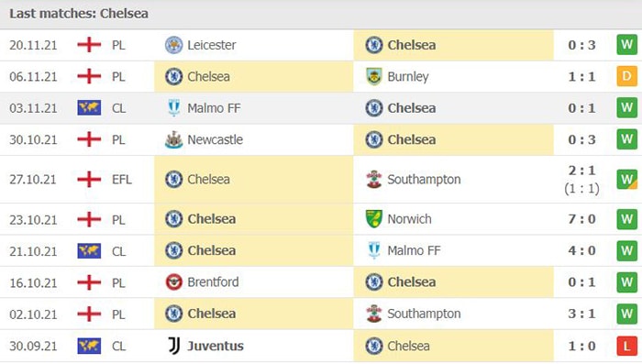This screenshot has height=364, width=642.
Task: Click the red L result badge
Action: [x=626, y=346]
